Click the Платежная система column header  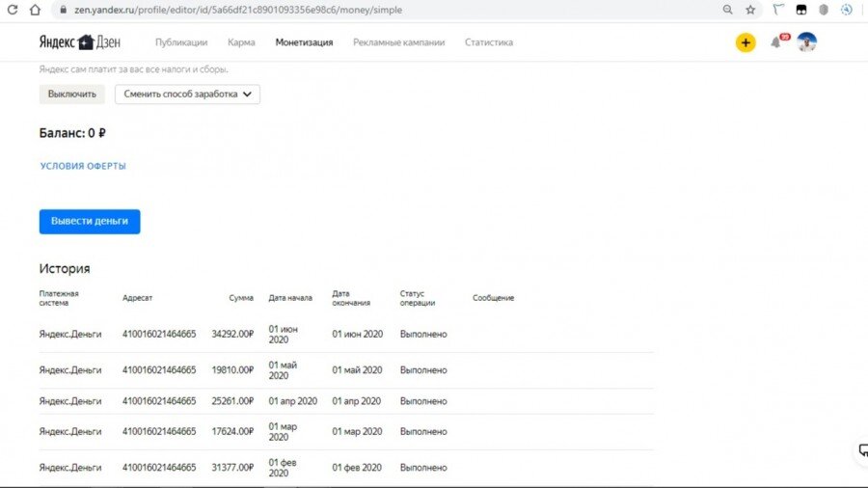coord(59,298)
